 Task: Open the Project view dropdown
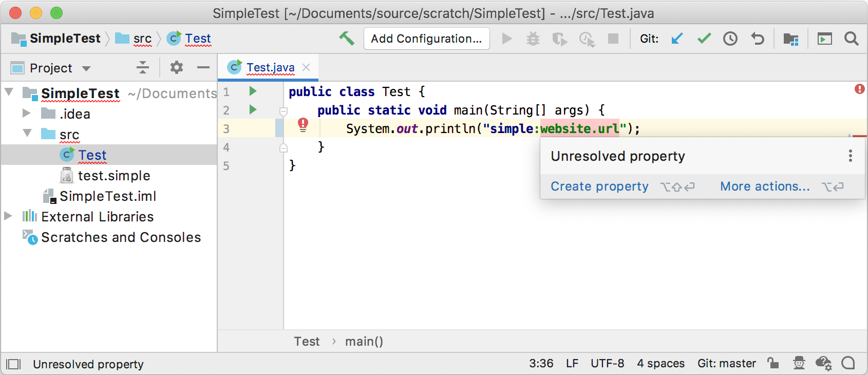[86, 68]
